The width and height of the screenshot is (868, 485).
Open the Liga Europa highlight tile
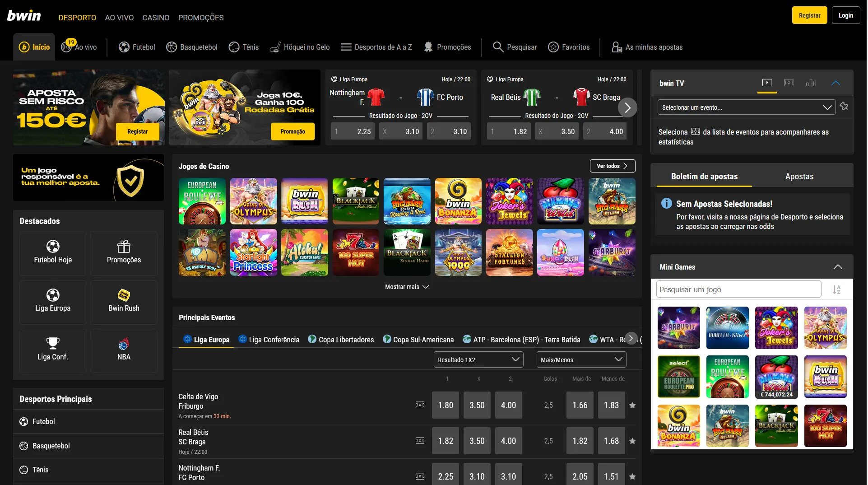click(x=53, y=303)
